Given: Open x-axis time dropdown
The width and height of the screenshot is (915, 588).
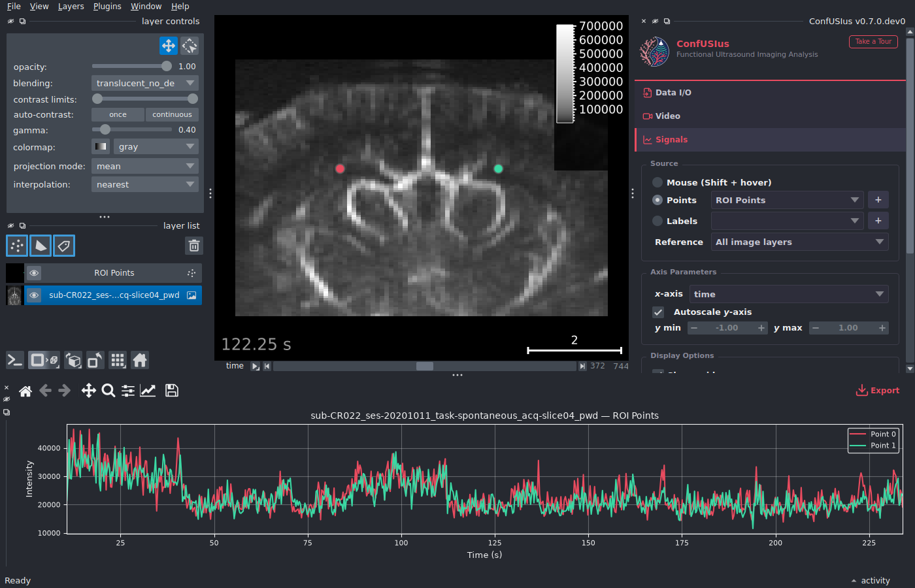Looking at the screenshot, I should tap(789, 294).
